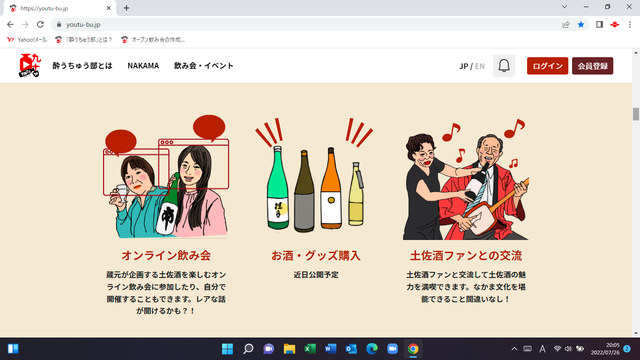Open a new tab with plus button
This screenshot has width=640, height=360.
(x=127, y=8)
